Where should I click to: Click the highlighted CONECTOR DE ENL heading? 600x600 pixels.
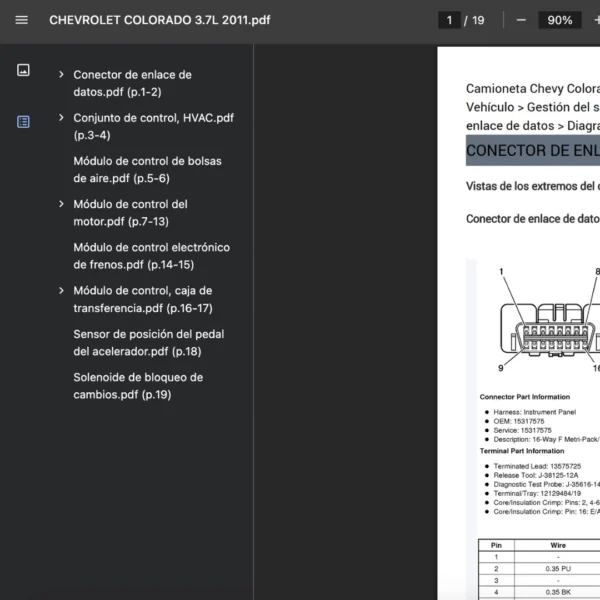(533, 150)
